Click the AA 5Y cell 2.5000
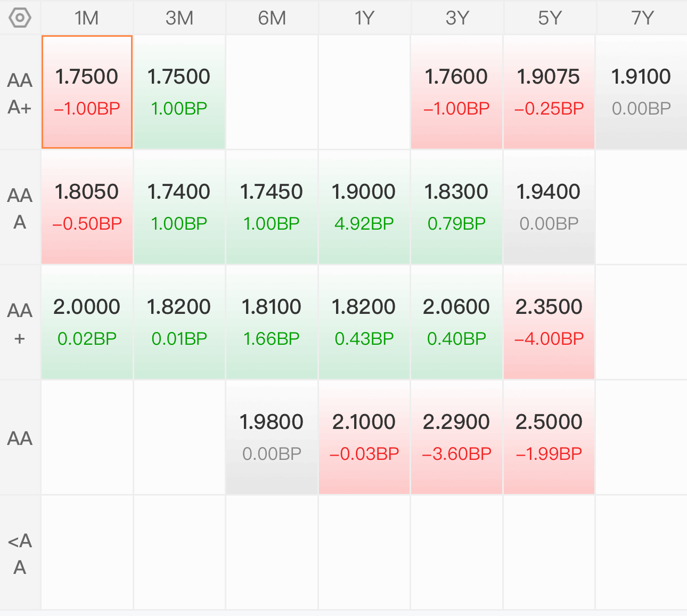The height and width of the screenshot is (616, 687). click(x=549, y=437)
